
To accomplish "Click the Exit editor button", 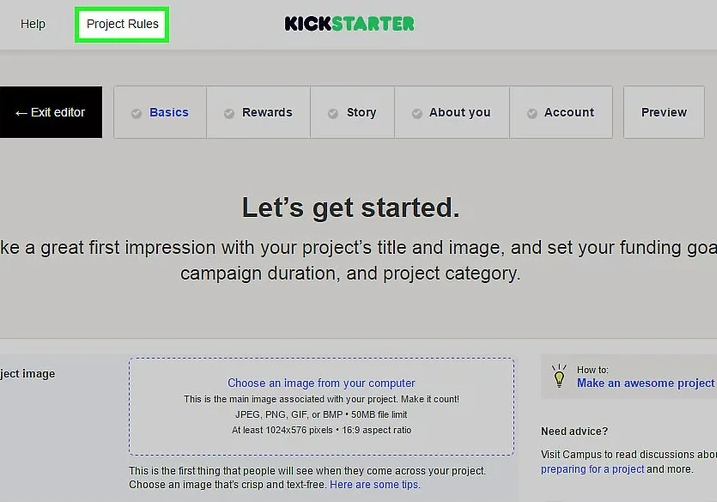I will click(51, 112).
